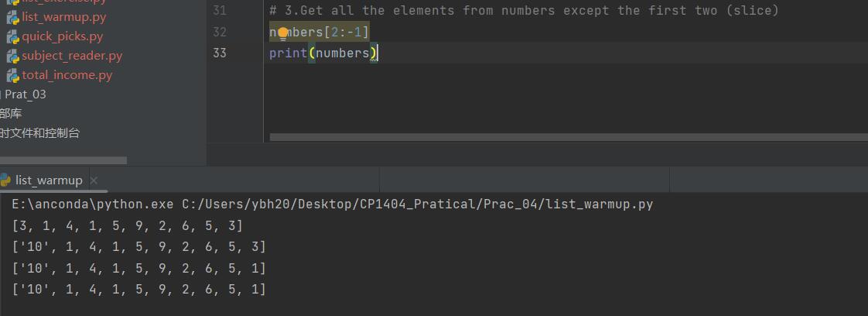
Task: Switch to the list_warmup run tab
Action: coord(48,180)
